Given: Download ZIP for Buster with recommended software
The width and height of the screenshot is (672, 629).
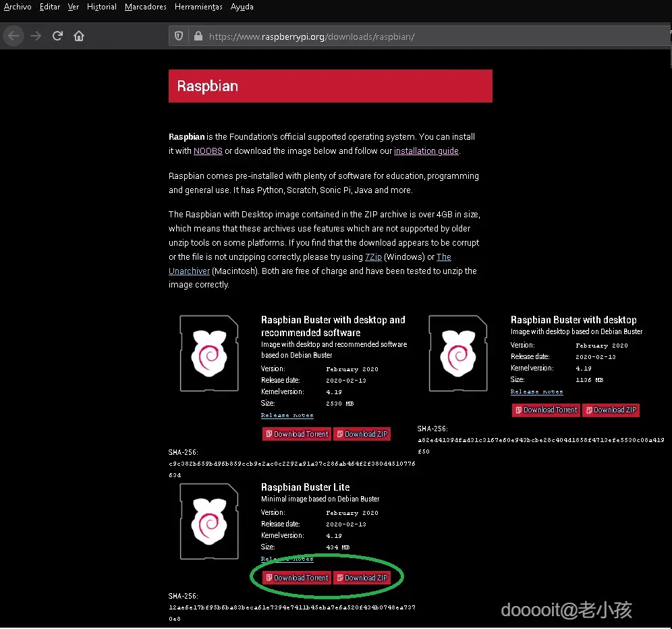Looking at the screenshot, I should pos(362,434).
